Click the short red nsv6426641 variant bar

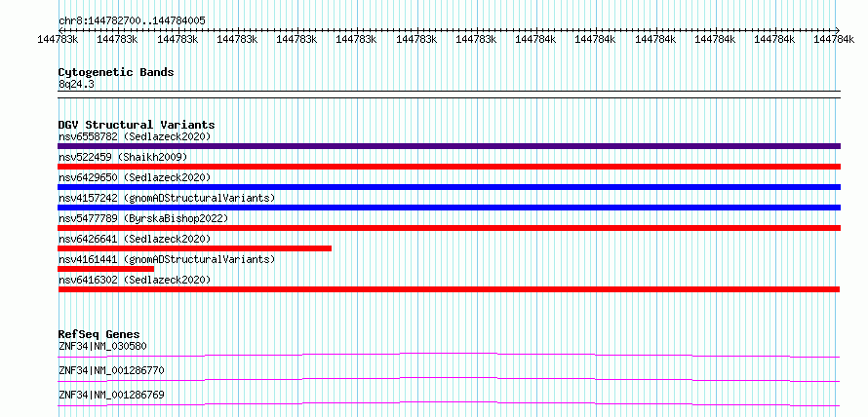point(194,248)
